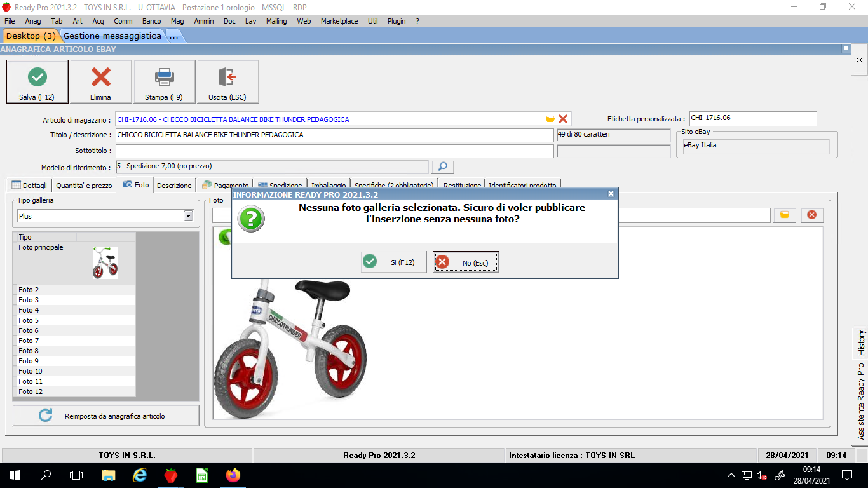Select the Foto 6 row
This screenshot has height=488, width=868.
coord(74,330)
